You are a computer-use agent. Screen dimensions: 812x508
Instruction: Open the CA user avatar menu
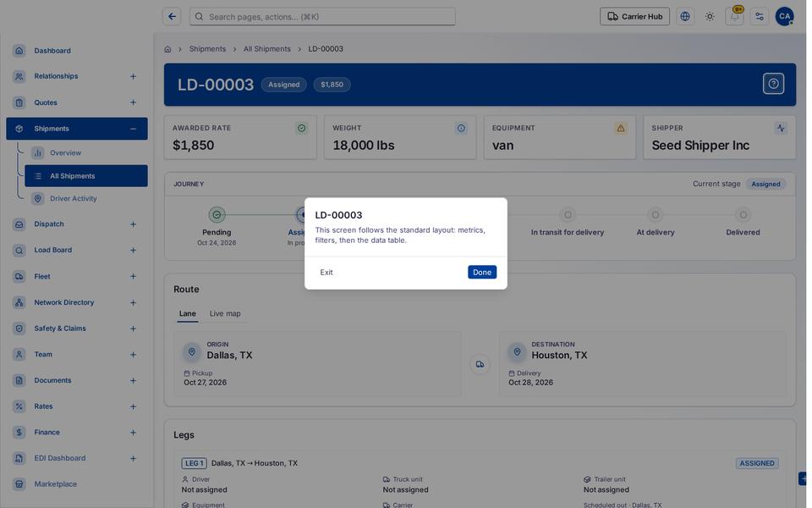pos(785,17)
